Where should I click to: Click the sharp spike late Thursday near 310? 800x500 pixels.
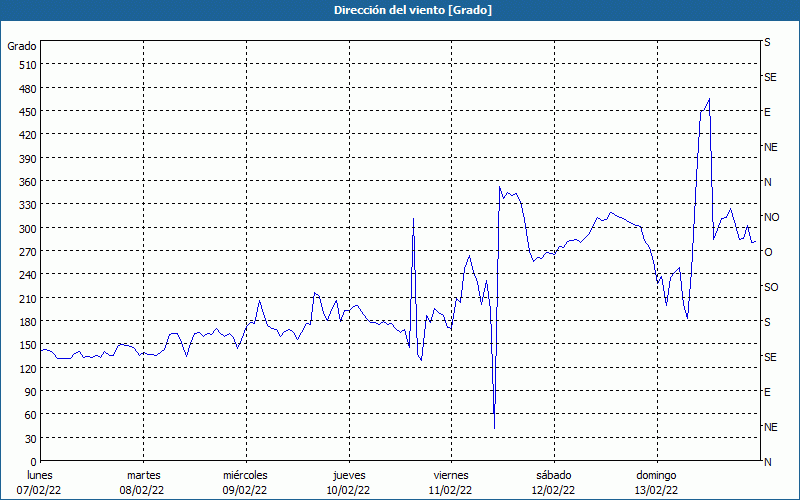click(x=413, y=219)
